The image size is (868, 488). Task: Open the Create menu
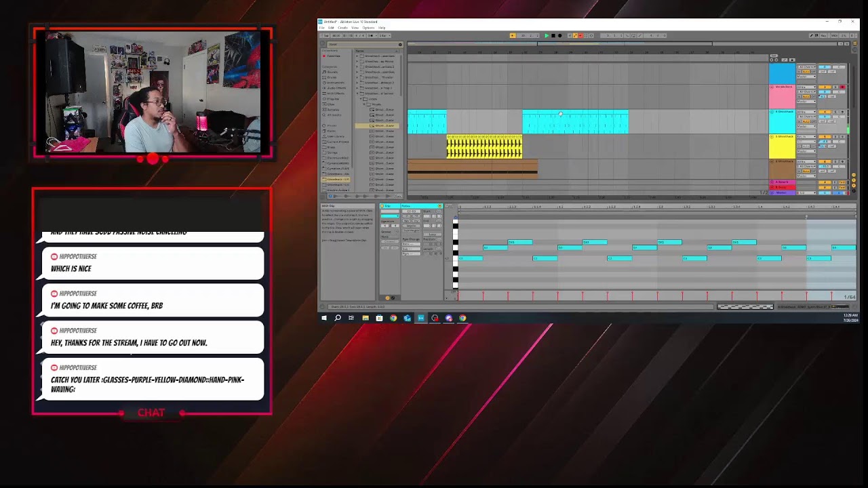(x=342, y=28)
